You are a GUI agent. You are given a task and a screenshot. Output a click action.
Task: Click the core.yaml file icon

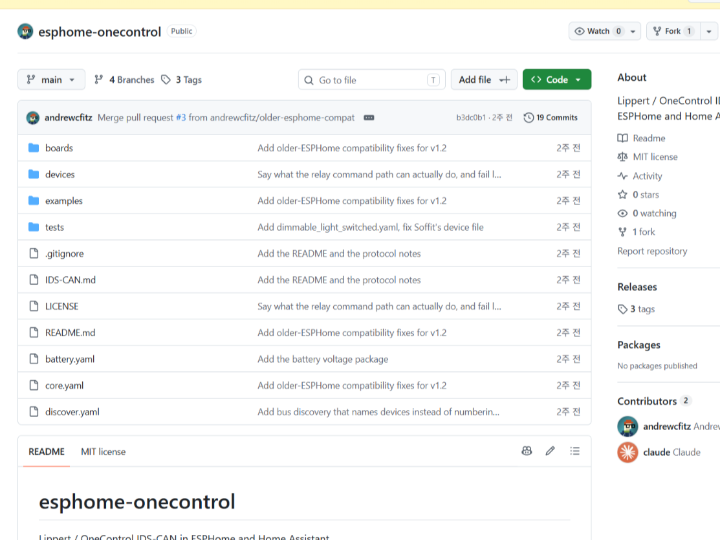coord(34,385)
